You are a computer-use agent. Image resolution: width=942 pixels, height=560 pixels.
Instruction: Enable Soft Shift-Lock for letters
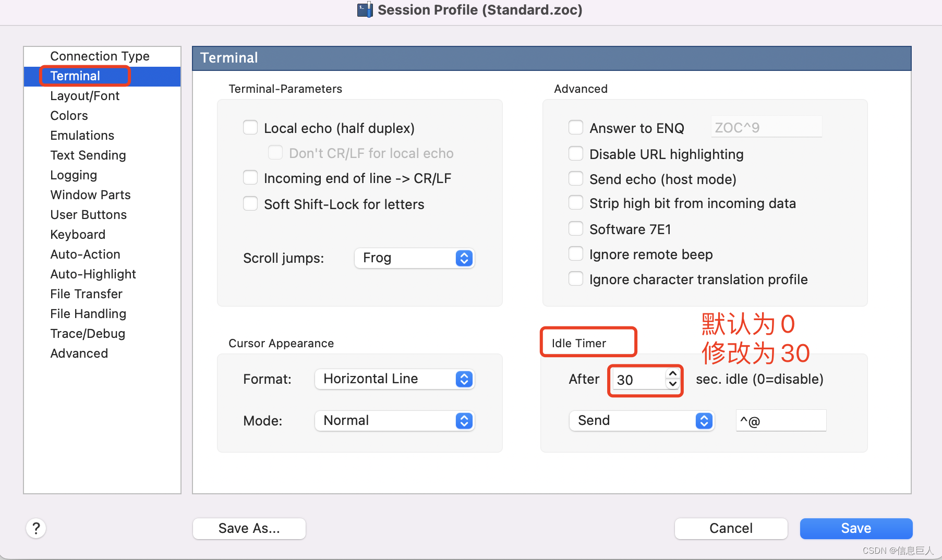pos(250,203)
